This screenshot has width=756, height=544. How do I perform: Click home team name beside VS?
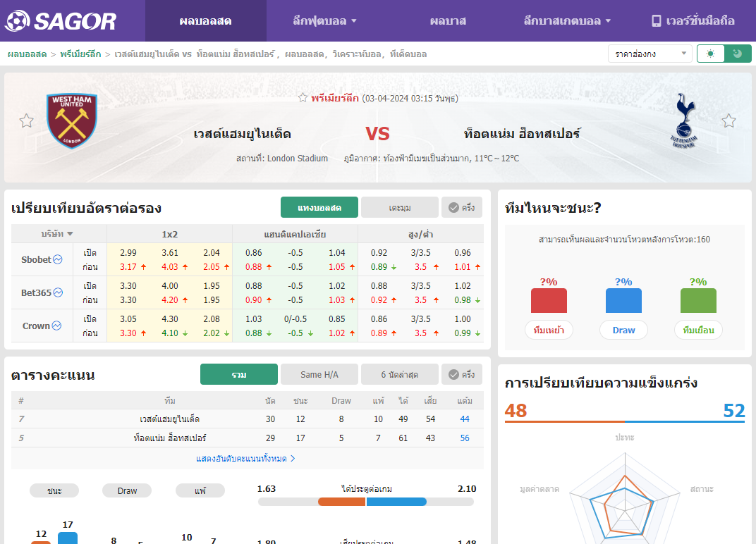[242, 133]
